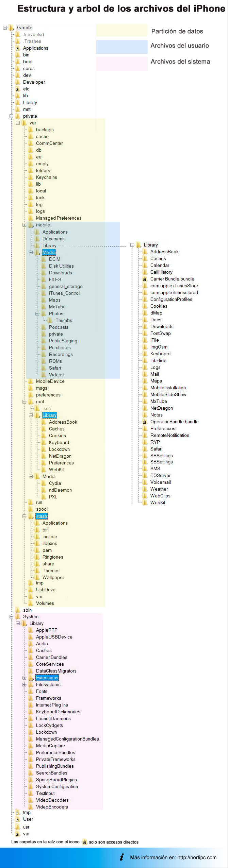Click the folder icon next to MobileDevice

[31, 381]
